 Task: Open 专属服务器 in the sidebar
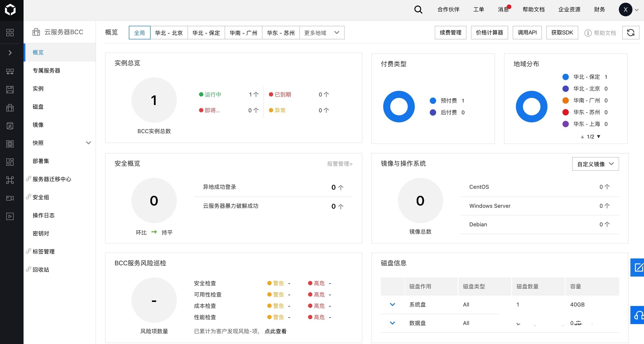click(60, 70)
